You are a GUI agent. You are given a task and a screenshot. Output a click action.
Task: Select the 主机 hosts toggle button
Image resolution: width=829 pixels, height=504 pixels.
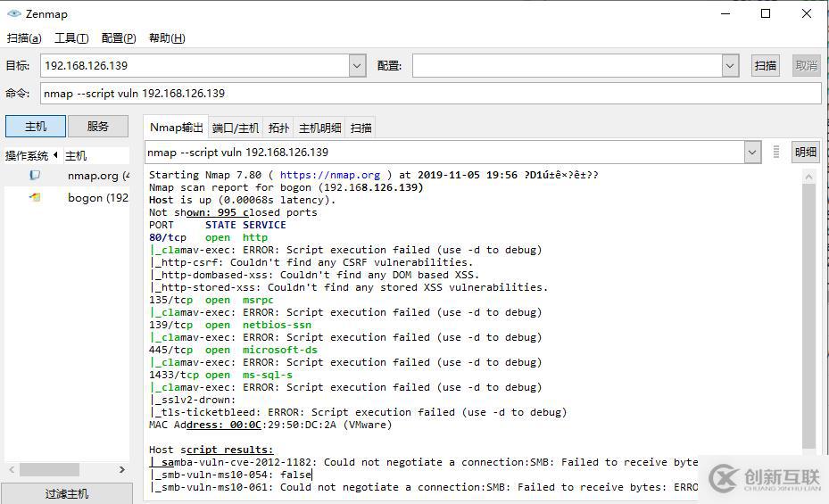pos(36,127)
